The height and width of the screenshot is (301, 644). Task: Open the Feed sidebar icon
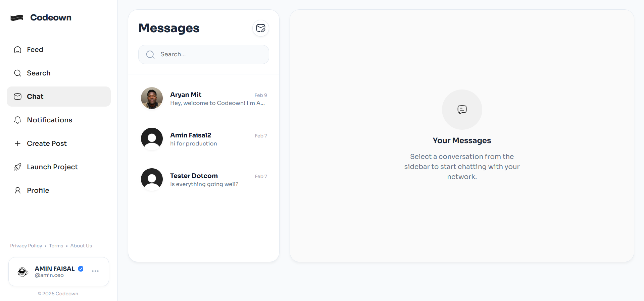(17, 50)
